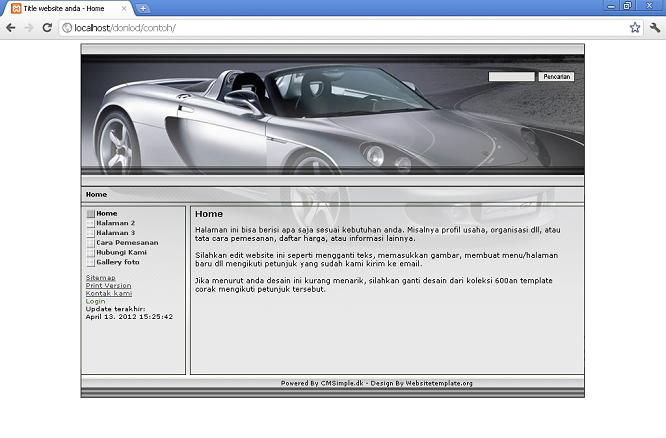Click the Kontak kami link

click(109, 293)
